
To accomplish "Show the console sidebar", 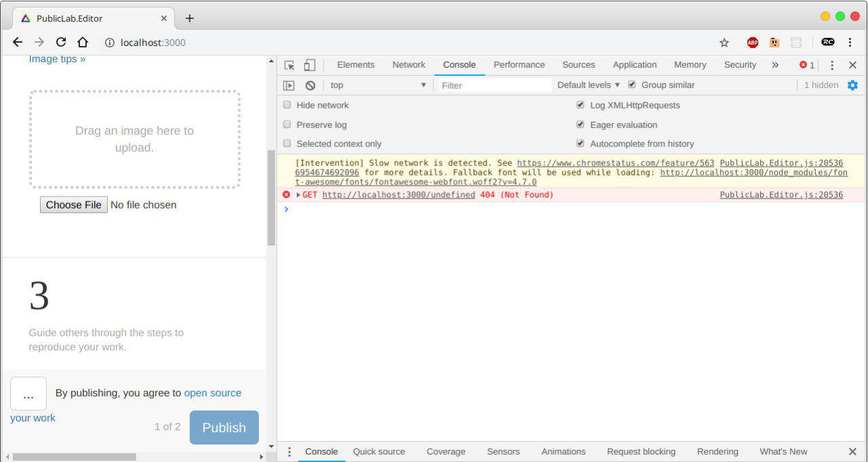I will click(x=289, y=85).
